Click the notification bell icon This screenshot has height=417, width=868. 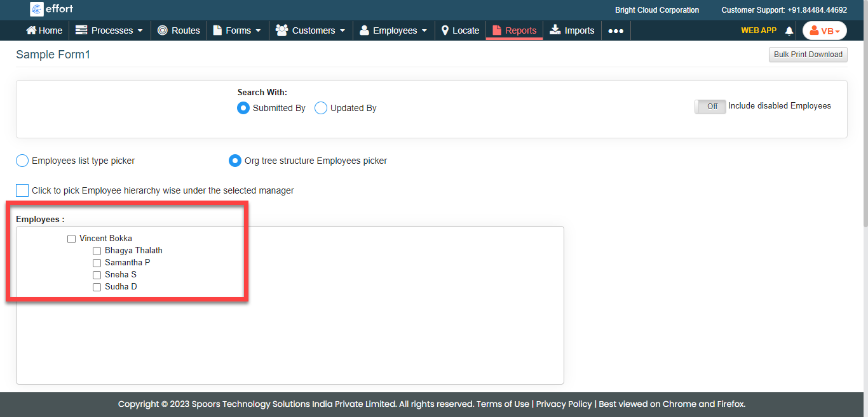click(x=789, y=30)
